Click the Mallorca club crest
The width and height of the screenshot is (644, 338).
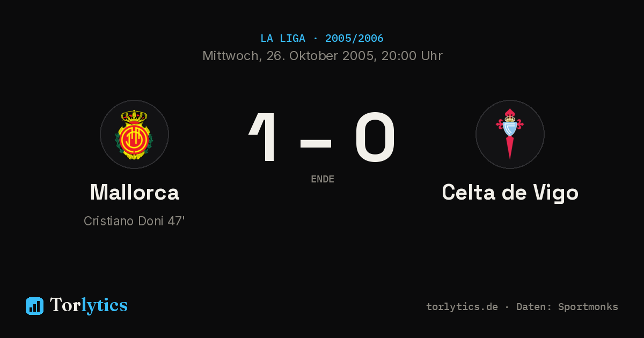coord(134,134)
